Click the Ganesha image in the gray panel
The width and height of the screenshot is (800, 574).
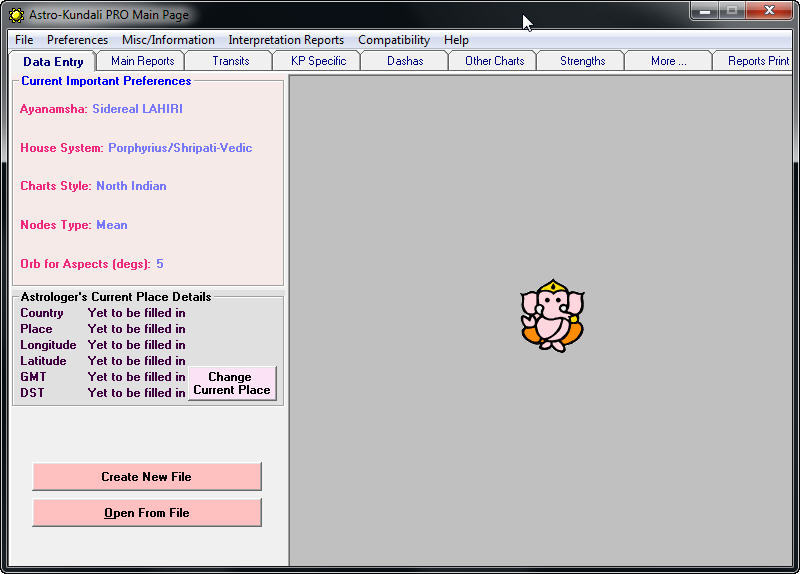click(x=553, y=315)
